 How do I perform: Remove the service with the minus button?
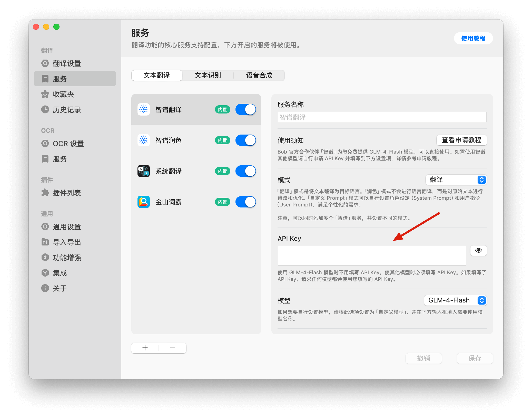click(x=173, y=348)
